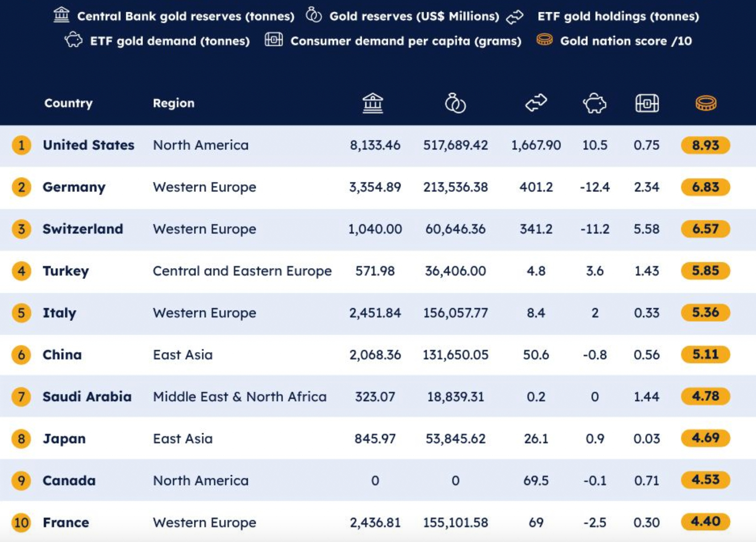Click the rings icon in the table header row
The image size is (756, 542).
[x=455, y=103]
